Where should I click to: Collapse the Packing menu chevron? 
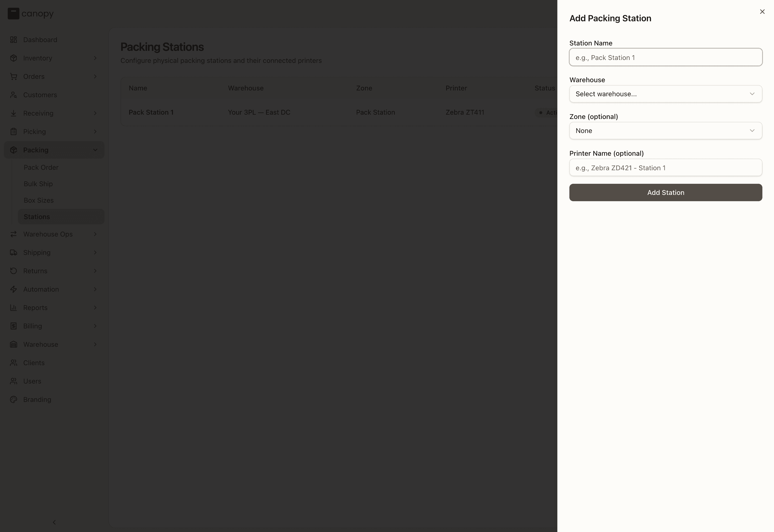tap(95, 150)
